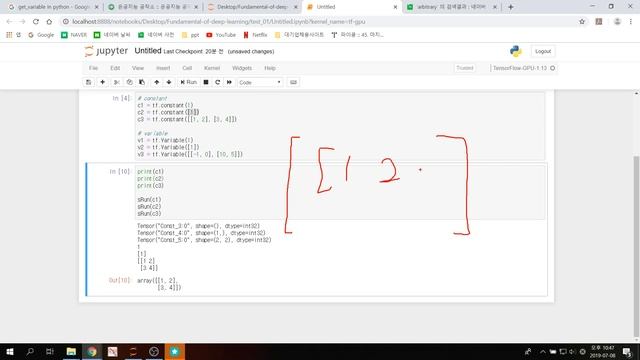
Task: Click the Jupyter logo
Action: pos(107,51)
